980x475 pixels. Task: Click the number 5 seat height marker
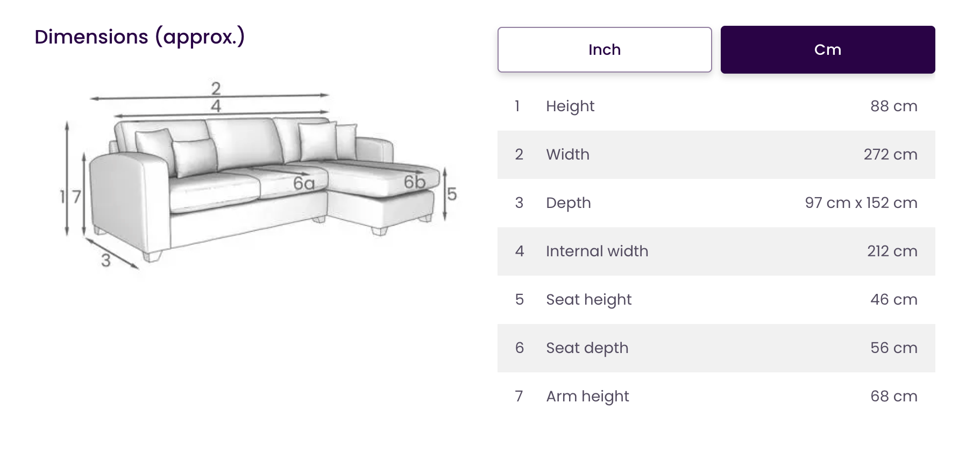(x=452, y=194)
